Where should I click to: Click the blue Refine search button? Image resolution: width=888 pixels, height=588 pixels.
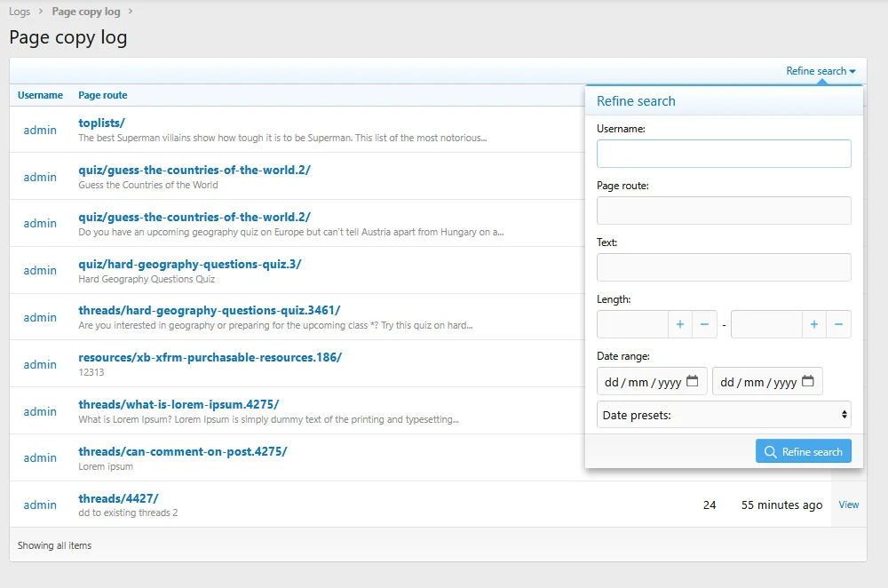coord(804,451)
